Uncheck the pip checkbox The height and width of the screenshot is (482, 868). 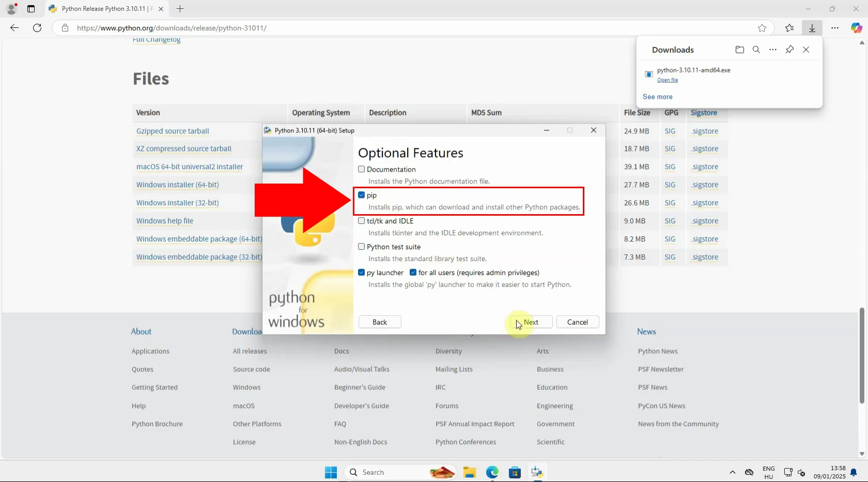362,195
